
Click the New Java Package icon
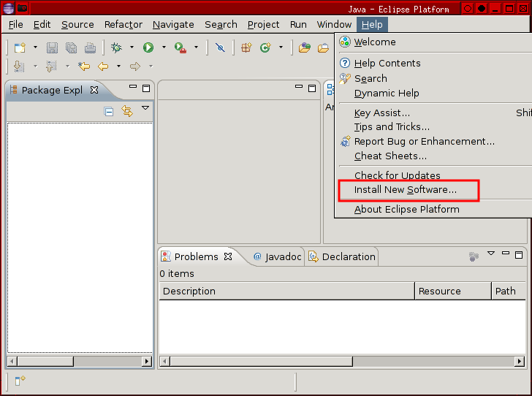click(x=246, y=47)
